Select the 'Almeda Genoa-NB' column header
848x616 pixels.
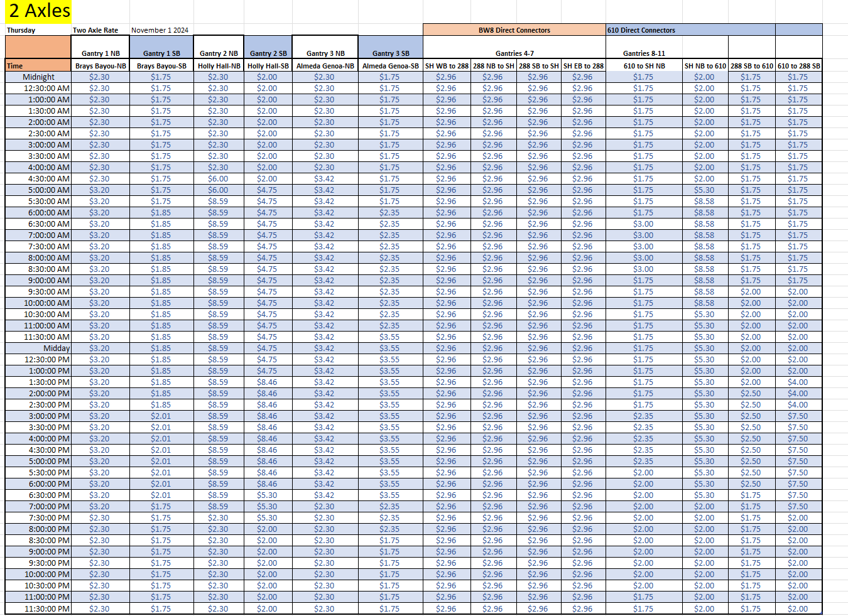[x=325, y=65]
